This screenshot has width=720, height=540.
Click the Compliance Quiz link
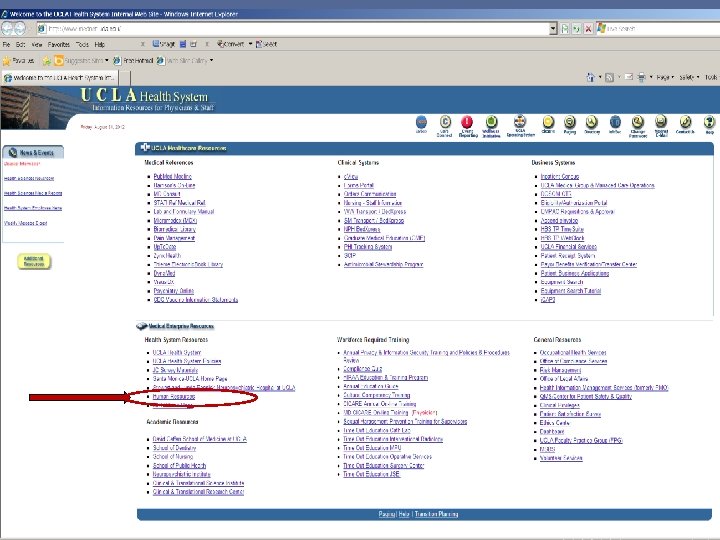pyautogui.click(x=362, y=369)
